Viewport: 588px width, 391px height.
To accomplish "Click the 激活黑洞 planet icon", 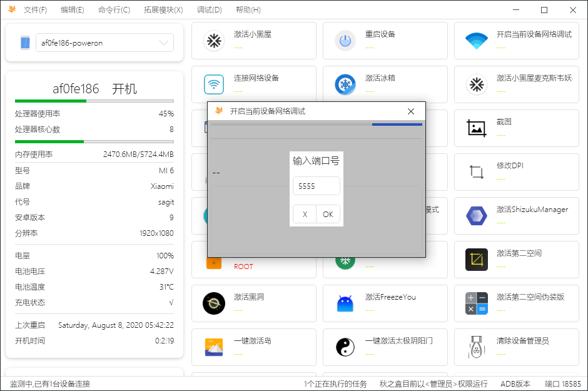I will (214, 303).
